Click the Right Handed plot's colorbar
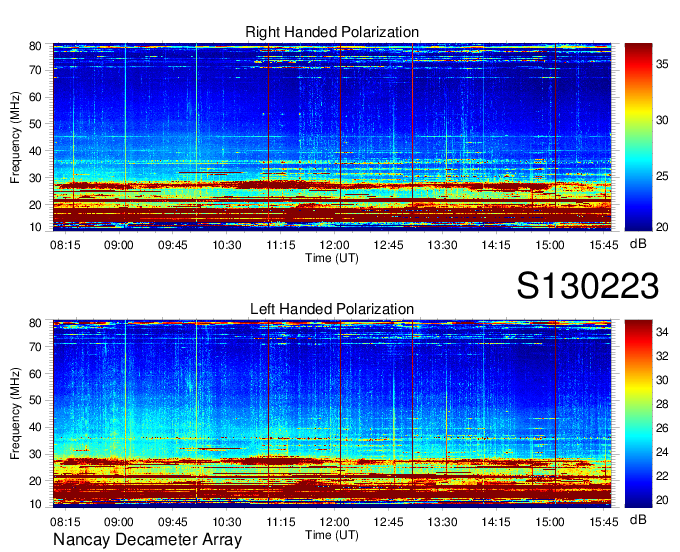The image size is (680, 552). pyautogui.click(x=638, y=137)
